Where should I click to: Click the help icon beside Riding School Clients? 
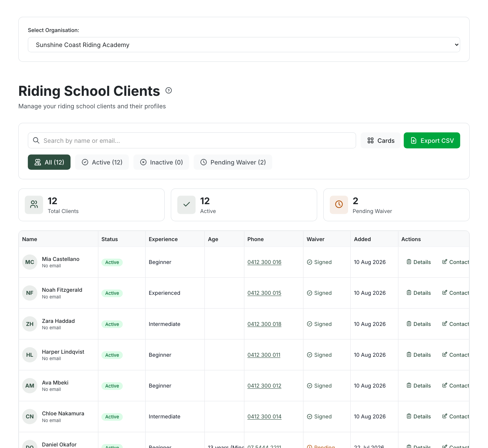point(169,91)
